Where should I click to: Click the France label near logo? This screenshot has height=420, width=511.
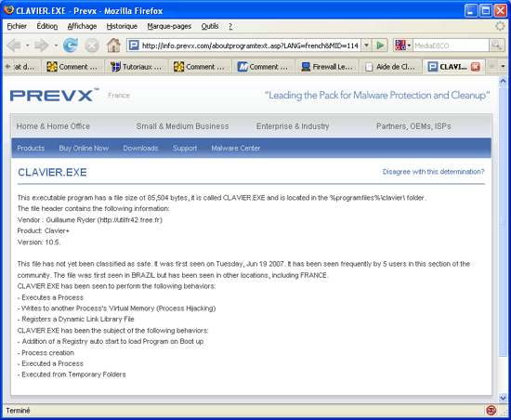119,96
